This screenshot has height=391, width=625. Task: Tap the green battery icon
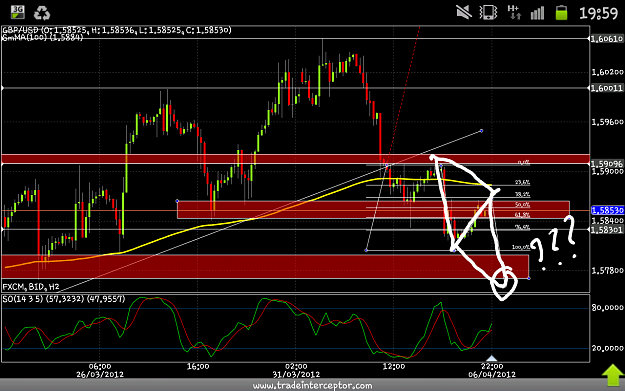coord(562,12)
